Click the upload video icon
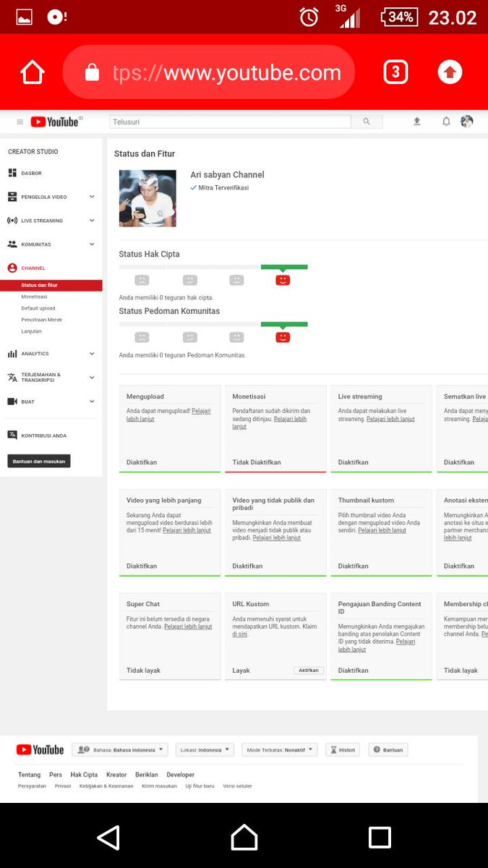The width and height of the screenshot is (488, 868). 417,122
